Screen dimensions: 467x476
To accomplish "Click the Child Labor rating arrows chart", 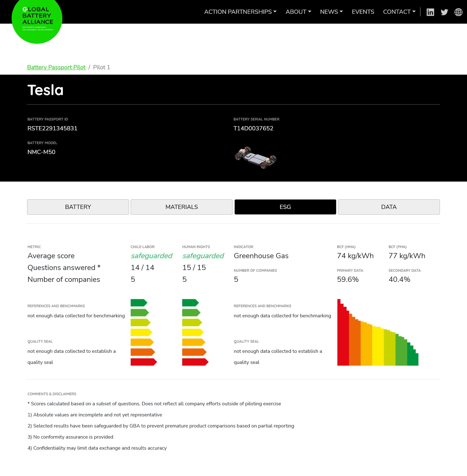I will point(144,332).
